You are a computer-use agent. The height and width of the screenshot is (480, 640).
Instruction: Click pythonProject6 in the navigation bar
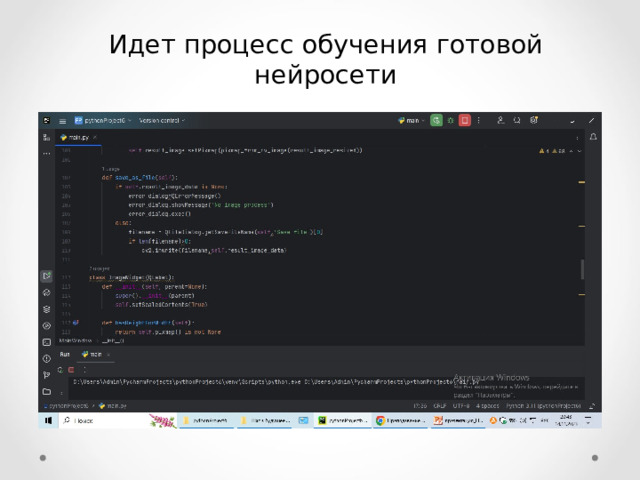pyautogui.click(x=66, y=406)
